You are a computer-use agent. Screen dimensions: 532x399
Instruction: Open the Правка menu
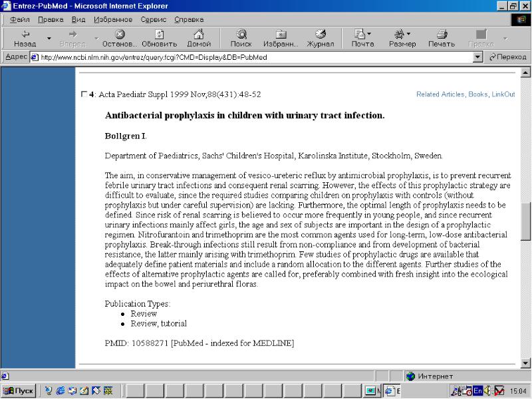(51, 19)
